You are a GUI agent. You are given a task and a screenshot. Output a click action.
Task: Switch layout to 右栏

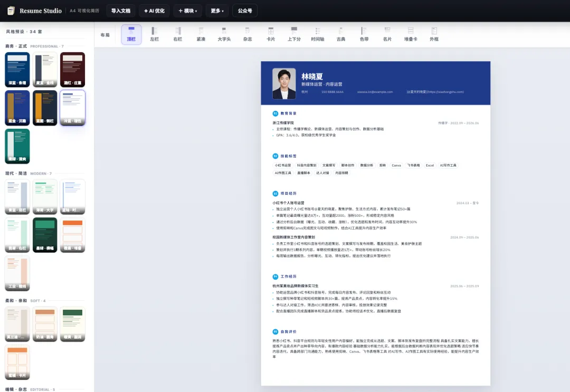click(x=178, y=35)
